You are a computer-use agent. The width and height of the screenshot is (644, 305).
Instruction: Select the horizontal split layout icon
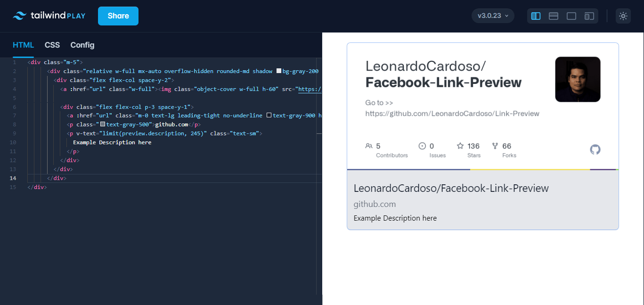pos(554,16)
